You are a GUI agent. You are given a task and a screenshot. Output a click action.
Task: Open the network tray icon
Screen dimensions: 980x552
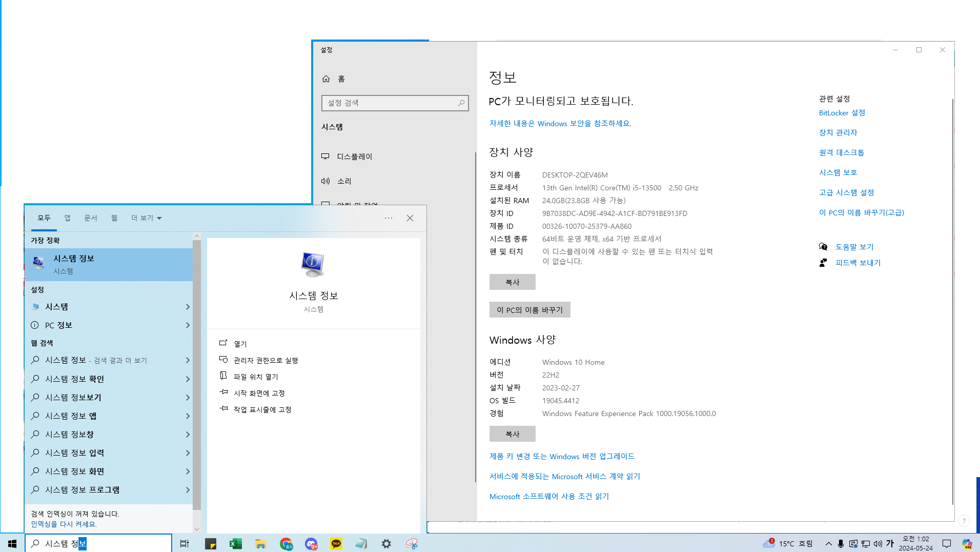[866, 543]
